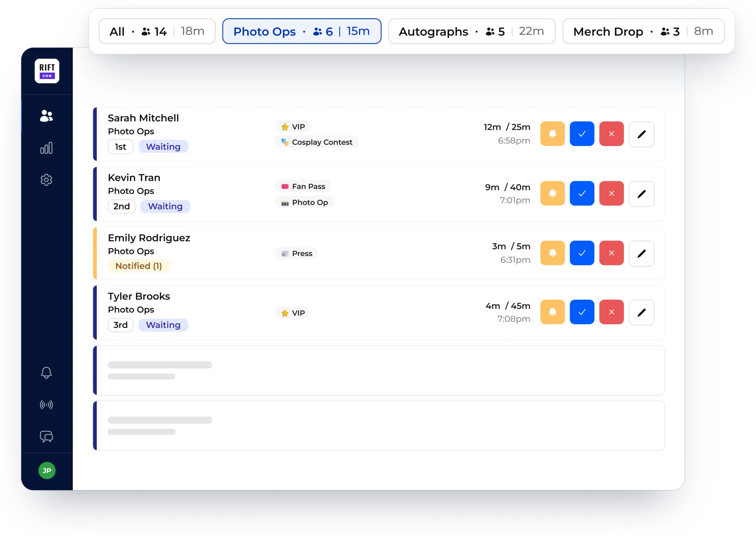Image resolution: width=756 pixels, height=536 pixels.
Task: Click the broadcast signal icon in sidebar
Action: coord(46,405)
